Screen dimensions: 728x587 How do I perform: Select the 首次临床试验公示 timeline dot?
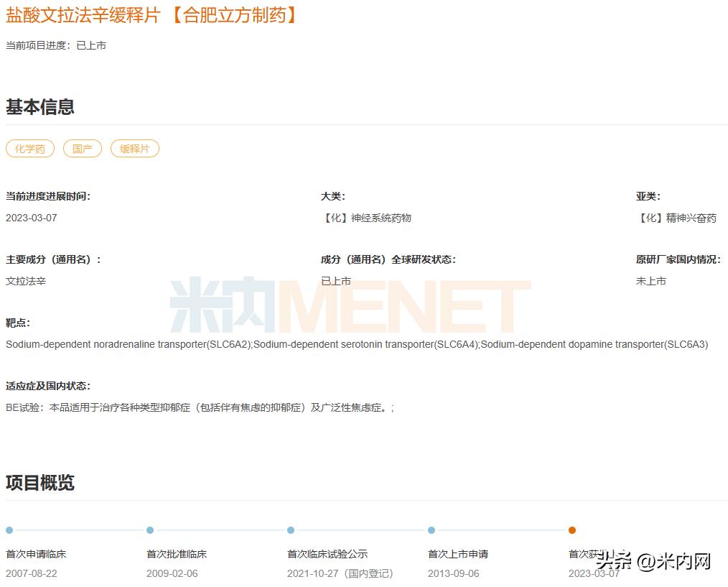(x=291, y=530)
